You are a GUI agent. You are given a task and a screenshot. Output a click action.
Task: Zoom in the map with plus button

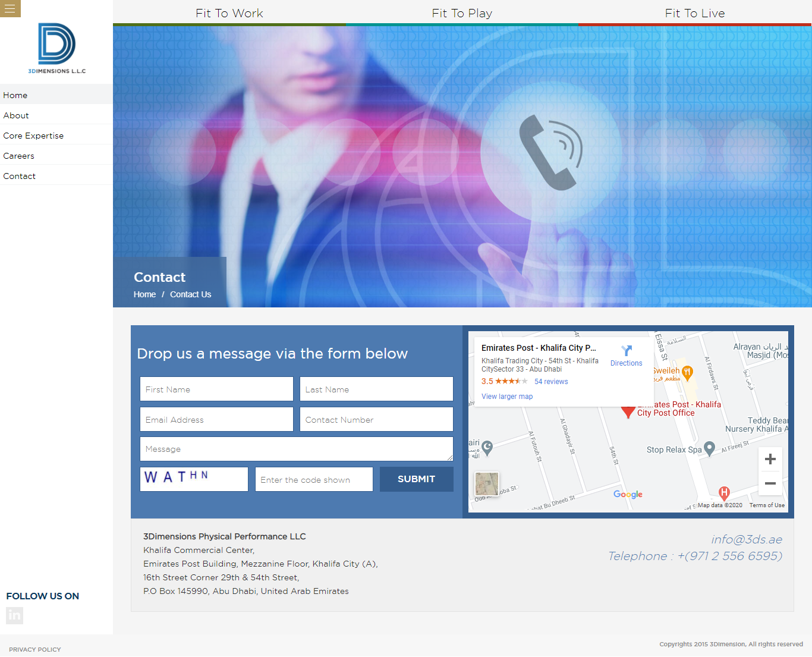click(770, 459)
